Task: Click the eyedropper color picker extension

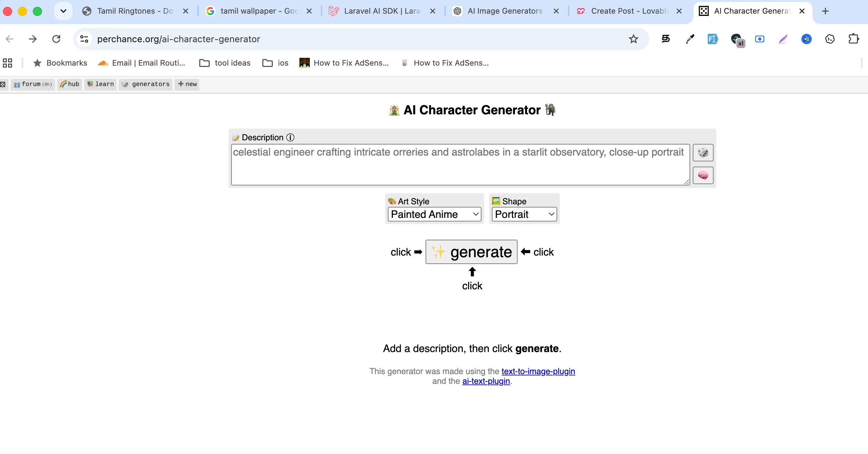Action: [690, 39]
